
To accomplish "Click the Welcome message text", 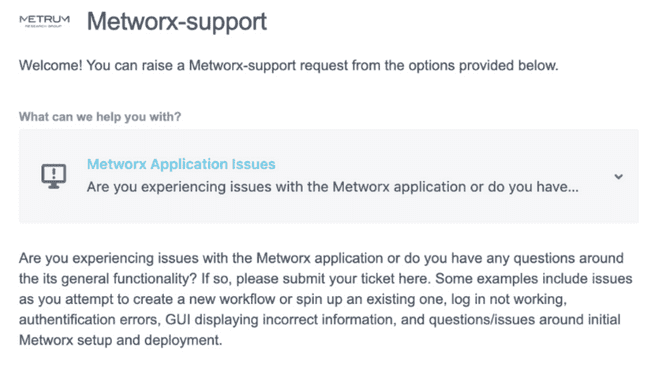I will coord(289,65).
